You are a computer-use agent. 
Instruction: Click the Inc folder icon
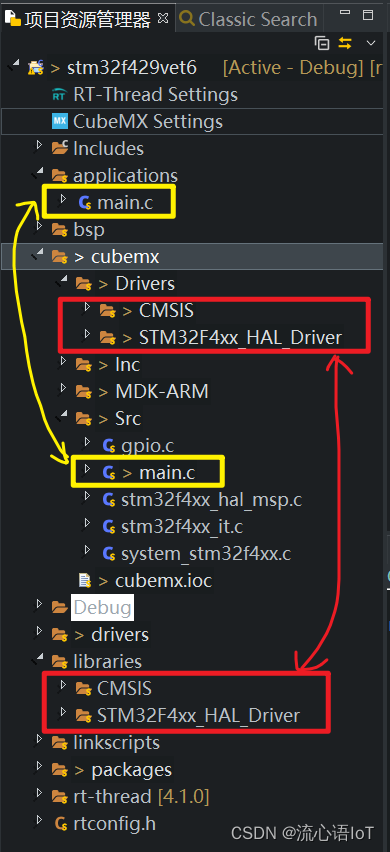pyautogui.click(x=83, y=365)
